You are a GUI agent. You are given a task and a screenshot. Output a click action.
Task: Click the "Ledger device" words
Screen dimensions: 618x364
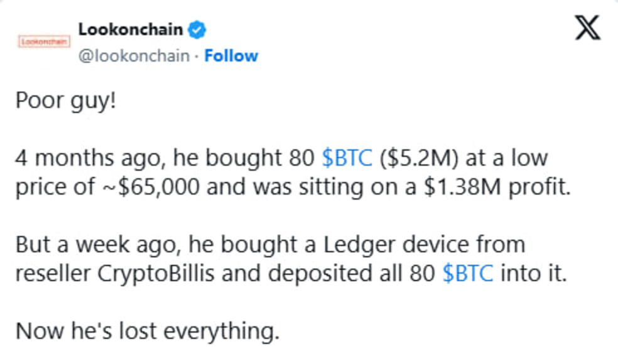tap(396, 245)
